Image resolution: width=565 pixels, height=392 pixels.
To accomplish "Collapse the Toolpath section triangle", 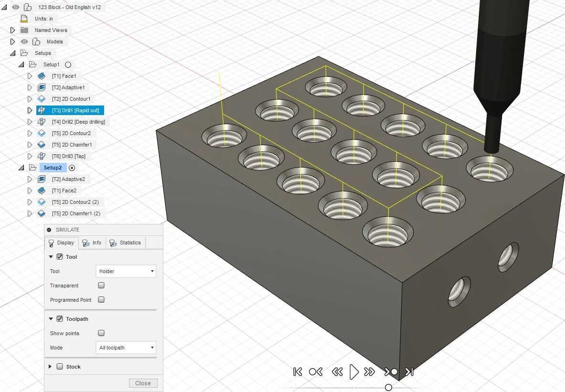I will point(51,319).
